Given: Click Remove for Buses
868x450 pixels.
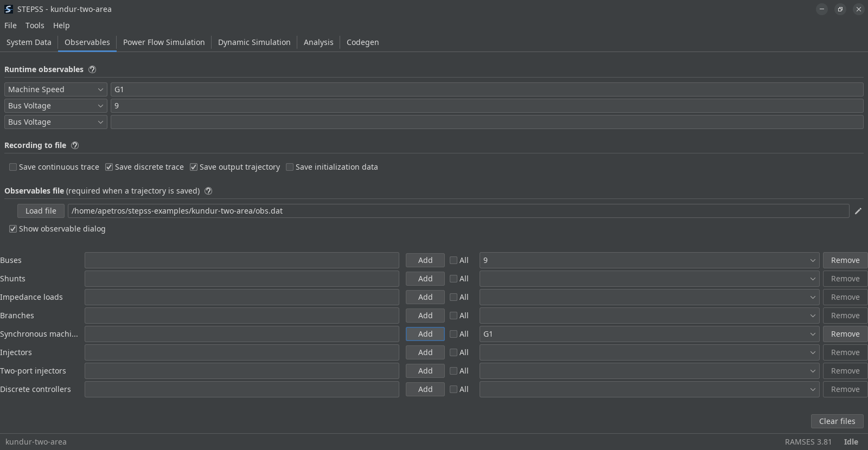Looking at the screenshot, I should (845, 260).
